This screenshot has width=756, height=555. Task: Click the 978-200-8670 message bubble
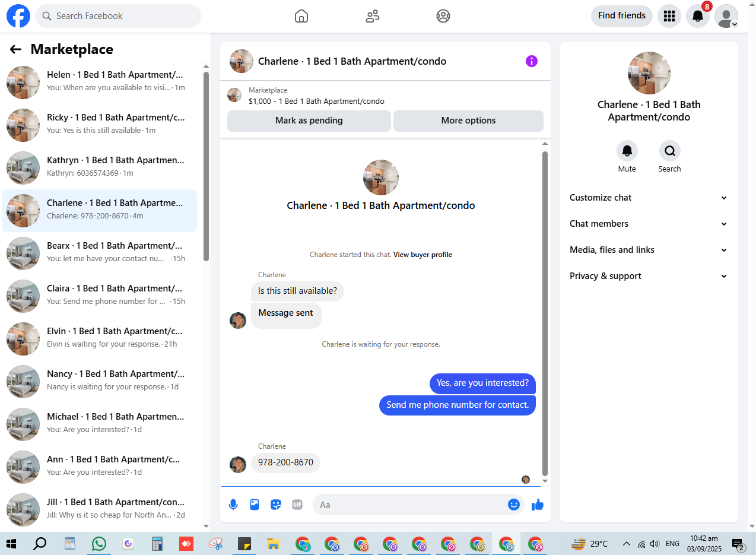coord(285,463)
